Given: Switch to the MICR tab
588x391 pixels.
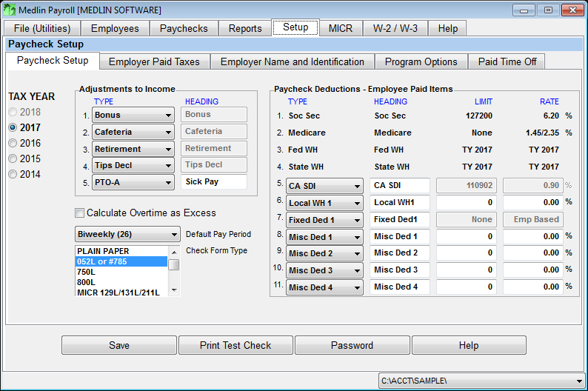Looking at the screenshot, I should point(341,28).
